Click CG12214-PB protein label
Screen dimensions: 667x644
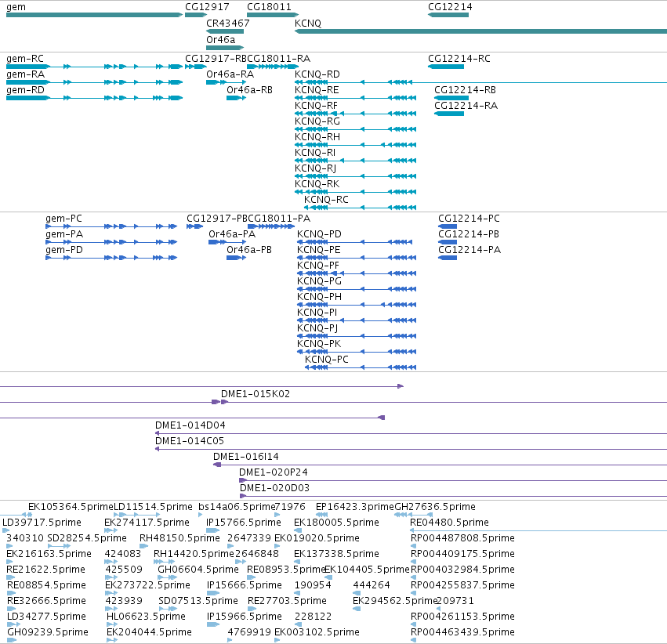pyautogui.click(x=469, y=233)
